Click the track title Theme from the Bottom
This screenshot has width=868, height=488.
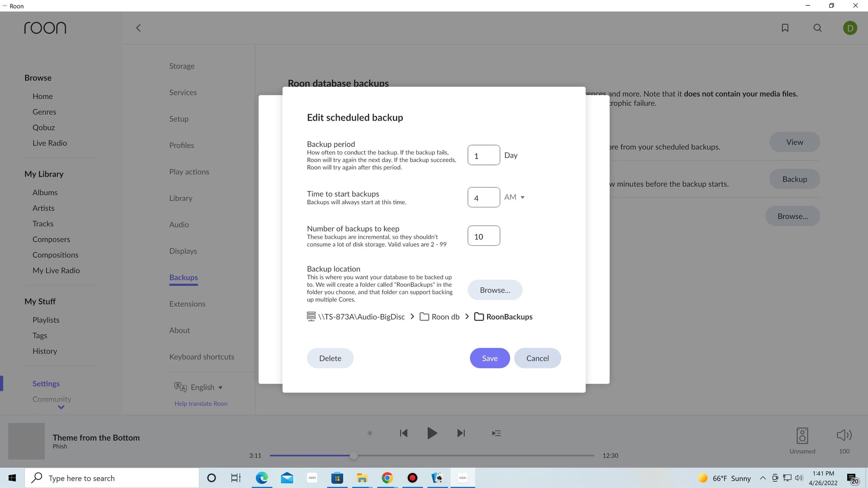pyautogui.click(x=96, y=437)
